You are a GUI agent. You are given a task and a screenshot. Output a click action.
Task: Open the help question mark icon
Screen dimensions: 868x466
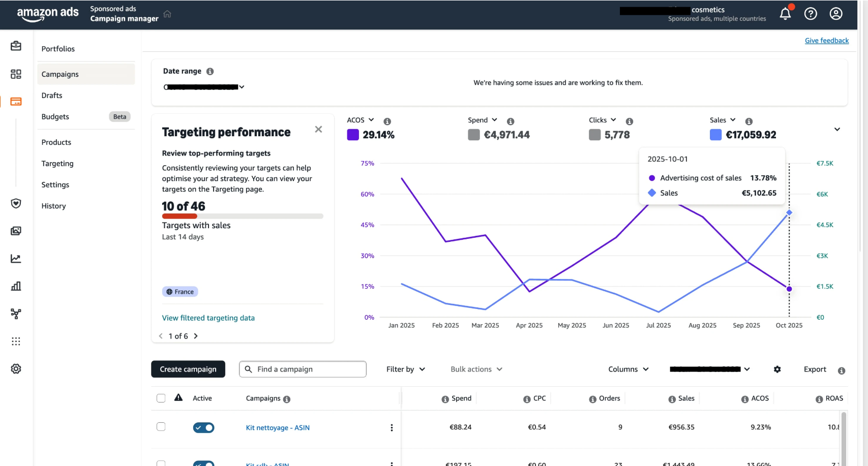(x=811, y=14)
